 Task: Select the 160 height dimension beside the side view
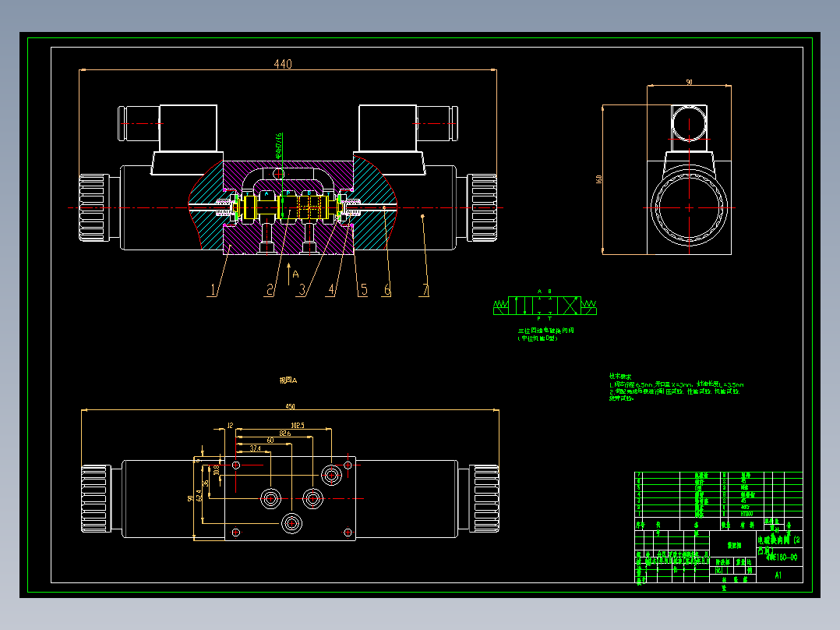(599, 179)
